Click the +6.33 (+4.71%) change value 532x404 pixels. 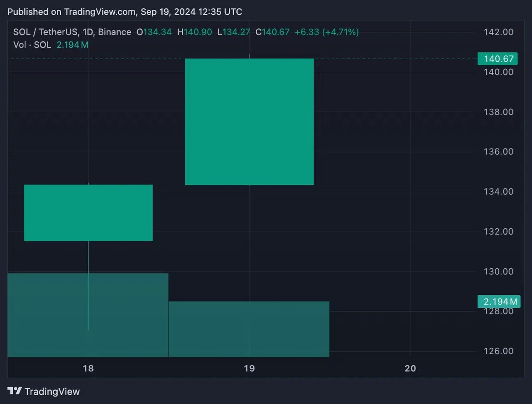point(327,32)
